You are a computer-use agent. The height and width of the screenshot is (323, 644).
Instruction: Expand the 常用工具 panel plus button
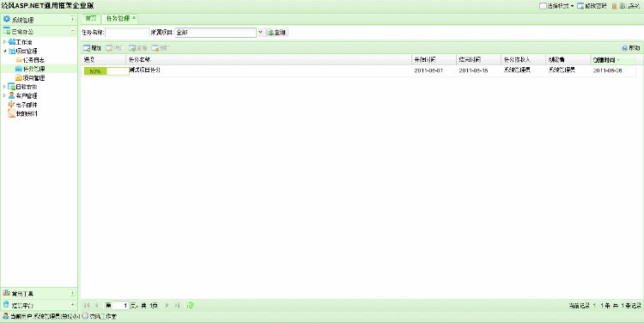[x=73, y=293]
